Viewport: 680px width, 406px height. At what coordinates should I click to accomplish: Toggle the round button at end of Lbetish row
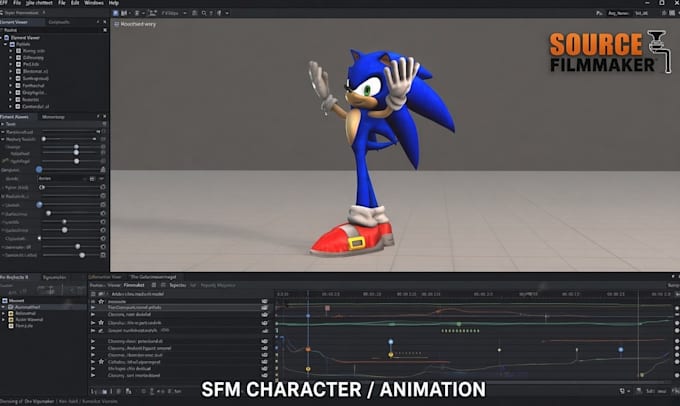(x=103, y=204)
